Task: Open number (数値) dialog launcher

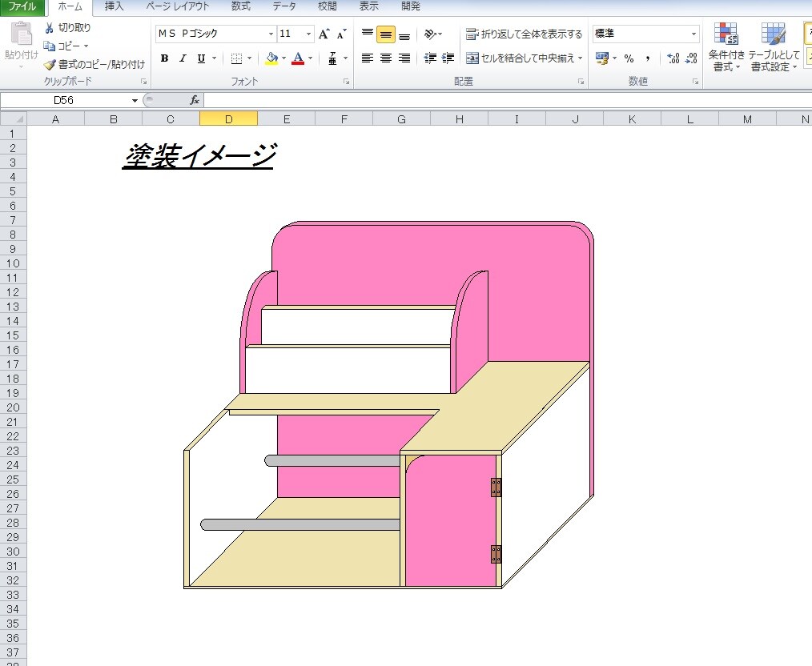Action: coord(695,82)
